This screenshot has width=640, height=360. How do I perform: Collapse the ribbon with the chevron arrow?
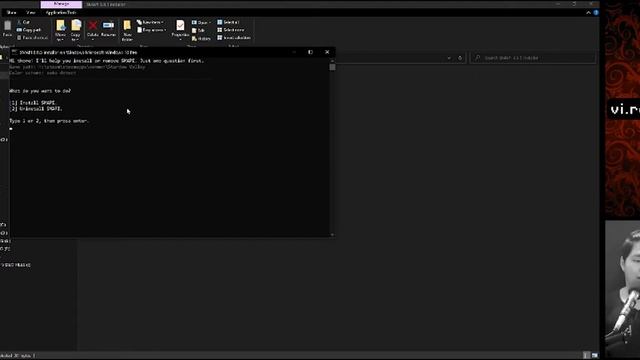click(588, 13)
